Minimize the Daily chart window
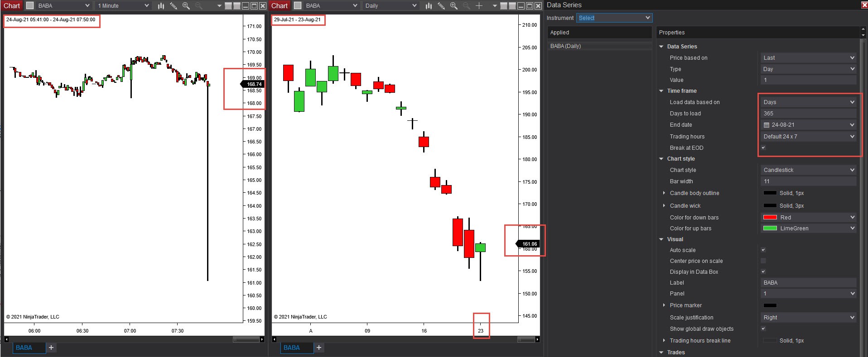The width and height of the screenshot is (868, 357). click(x=521, y=6)
